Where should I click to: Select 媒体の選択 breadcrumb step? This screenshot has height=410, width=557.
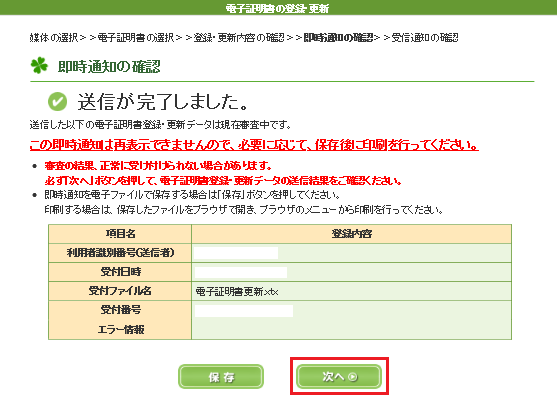tap(54, 38)
